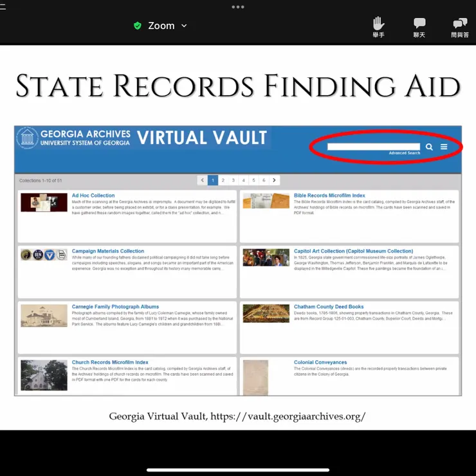
Task: Click the State Records Finding Aid heading
Action: click(x=238, y=86)
